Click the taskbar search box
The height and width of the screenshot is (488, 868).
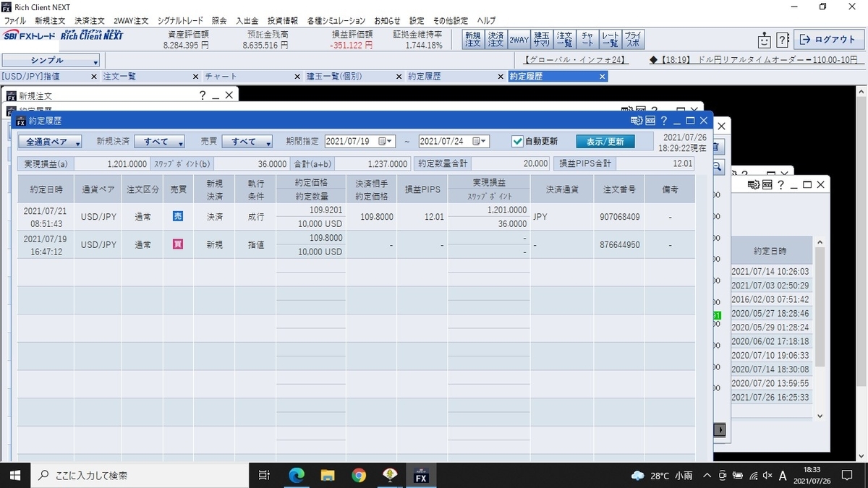coord(138,475)
